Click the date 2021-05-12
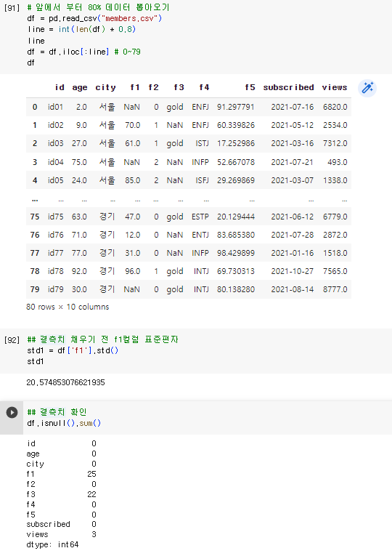Image resolution: width=392 pixels, height=556 pixels. 292,125
